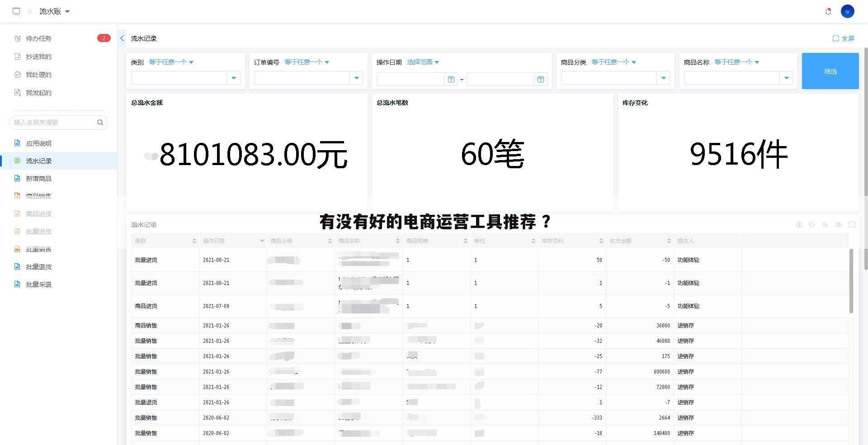Click the eye icon to manage column visibility
The height and width of the screenshot is (445, 868).
pos(838,225)
